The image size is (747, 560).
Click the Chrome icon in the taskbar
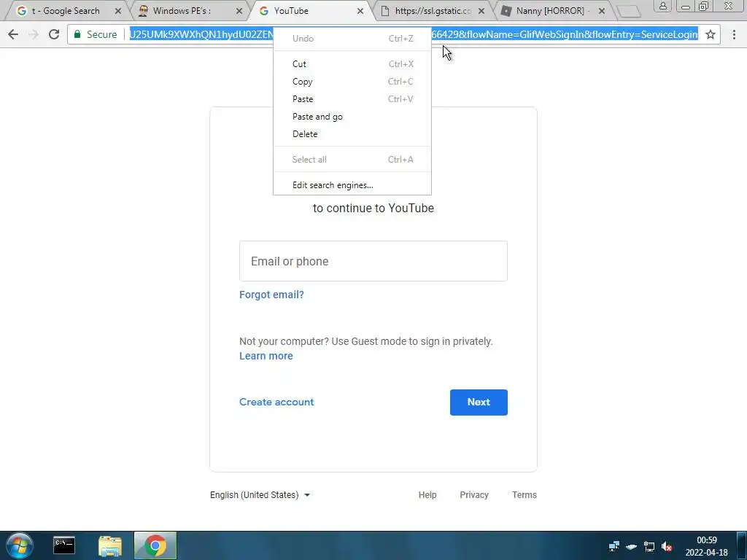(x=155, y=545)
